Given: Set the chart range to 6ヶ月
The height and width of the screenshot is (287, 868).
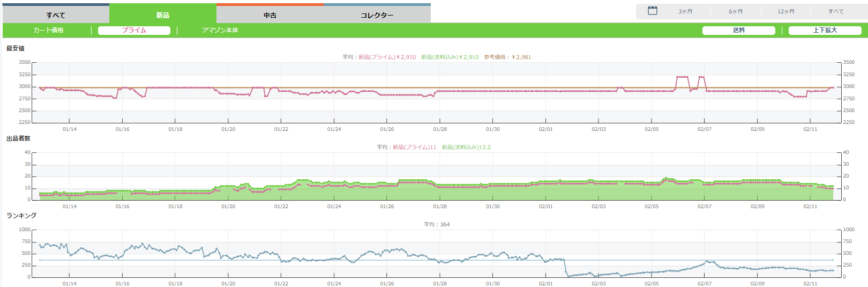Looking at the screenshot, I should [x=736, y=11].
